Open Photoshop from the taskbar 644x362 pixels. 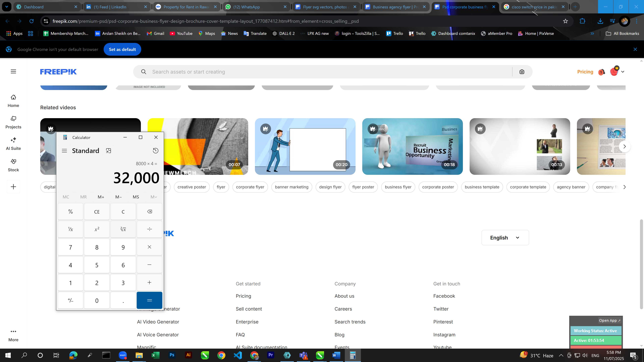(x=172, y=355)
